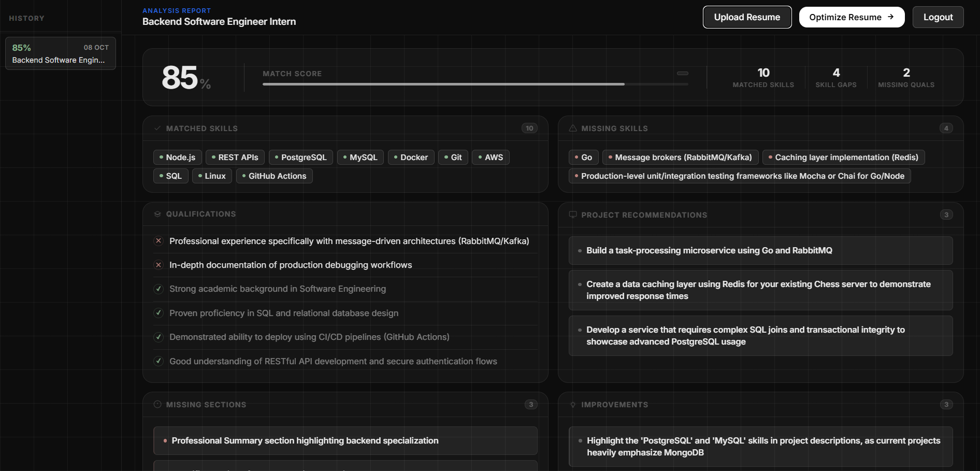Select the AWS skill chip

pos(491,157)
